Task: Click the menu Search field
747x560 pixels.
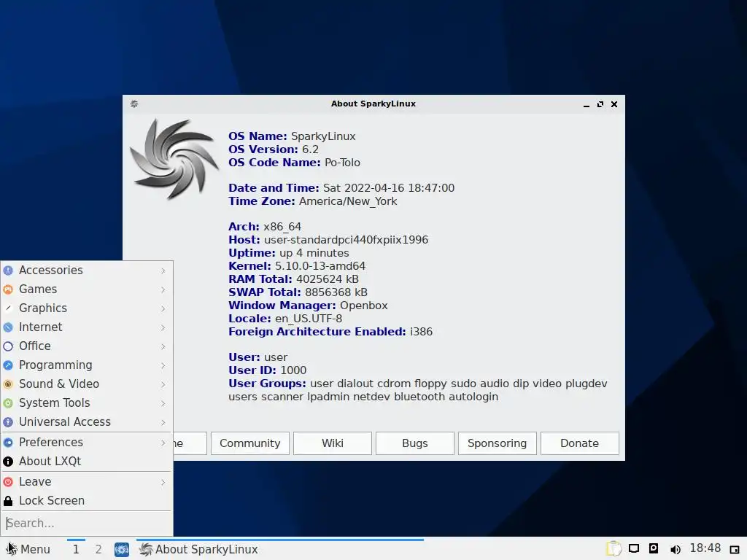Action: click(87, 524)
